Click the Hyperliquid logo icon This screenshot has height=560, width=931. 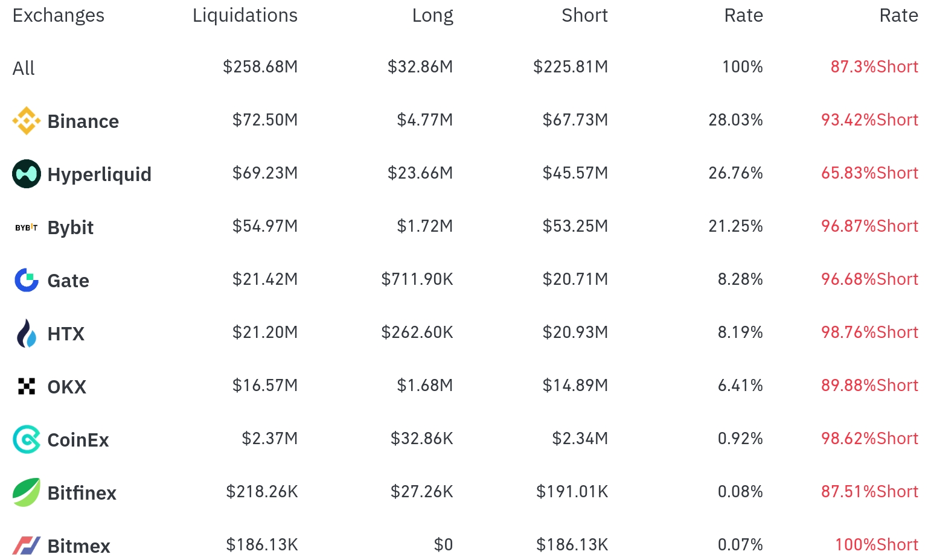[27, 174]
